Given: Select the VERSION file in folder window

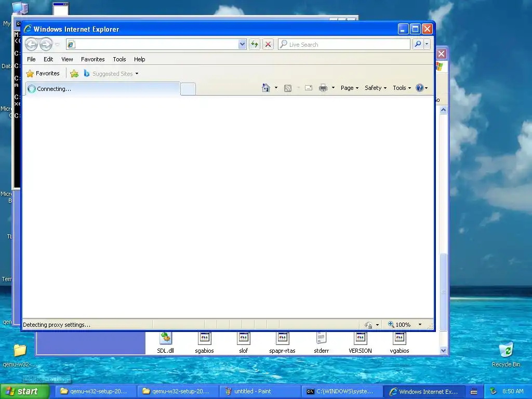Looking at the screenshot, I should (x=361, y=343).
